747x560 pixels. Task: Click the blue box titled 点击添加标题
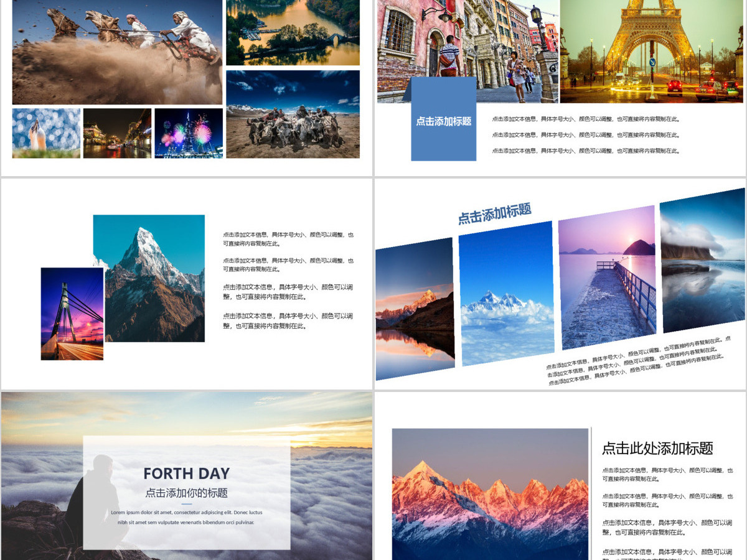443,119
